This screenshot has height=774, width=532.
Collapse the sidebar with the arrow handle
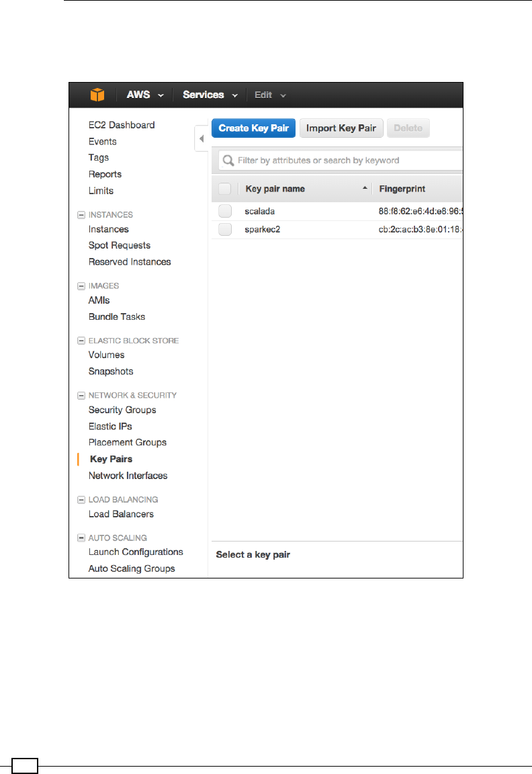(202, 138)
